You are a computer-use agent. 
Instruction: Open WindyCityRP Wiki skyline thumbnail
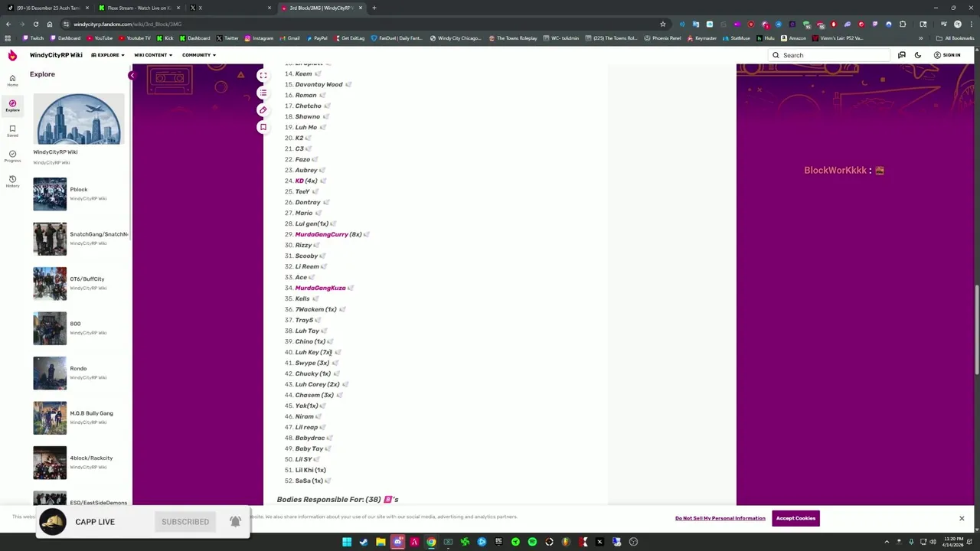point(78,119)
